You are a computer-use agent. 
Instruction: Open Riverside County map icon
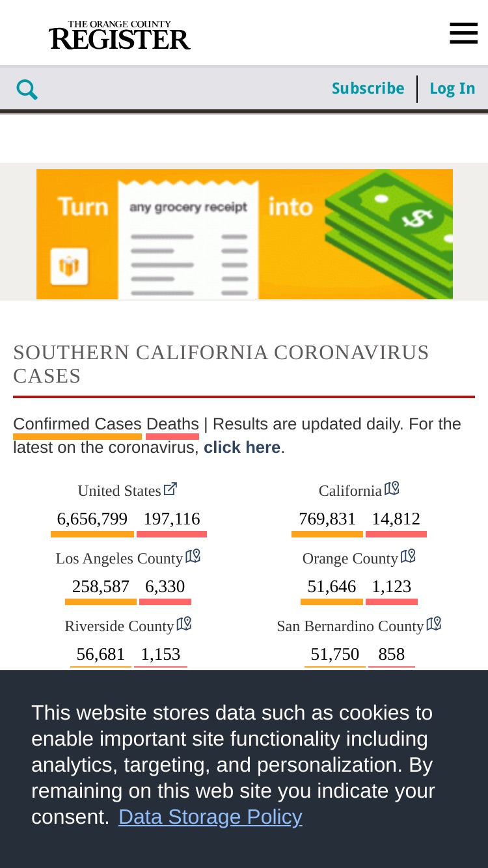184,625
